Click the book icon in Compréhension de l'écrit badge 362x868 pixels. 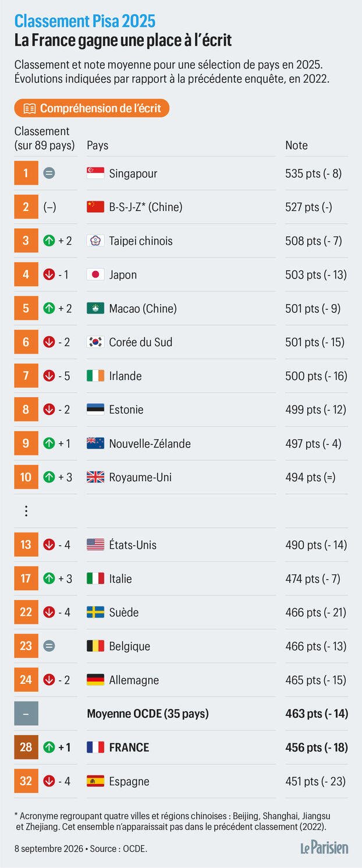[x=29, y=108]
